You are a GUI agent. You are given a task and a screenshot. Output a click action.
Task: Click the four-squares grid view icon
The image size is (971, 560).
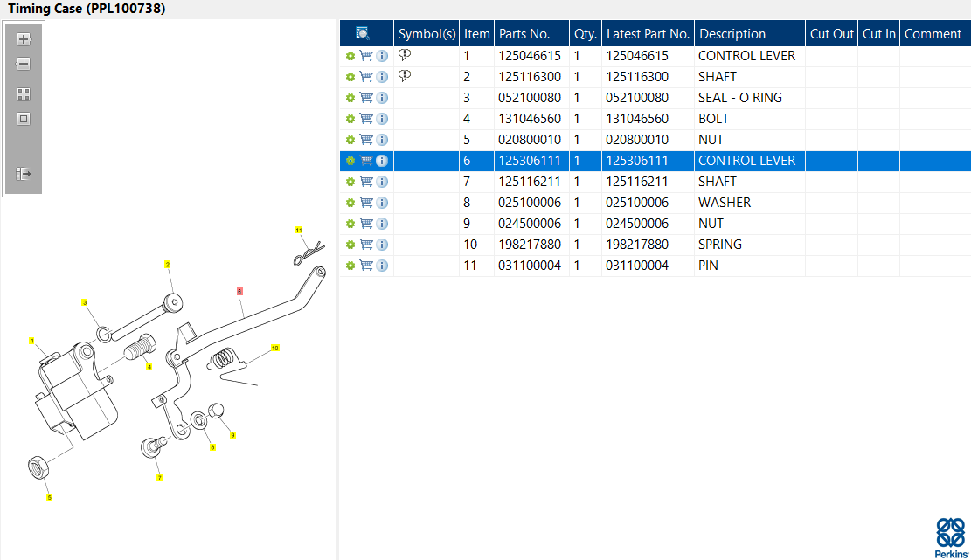pyautogui.click(x=24, y=94)
